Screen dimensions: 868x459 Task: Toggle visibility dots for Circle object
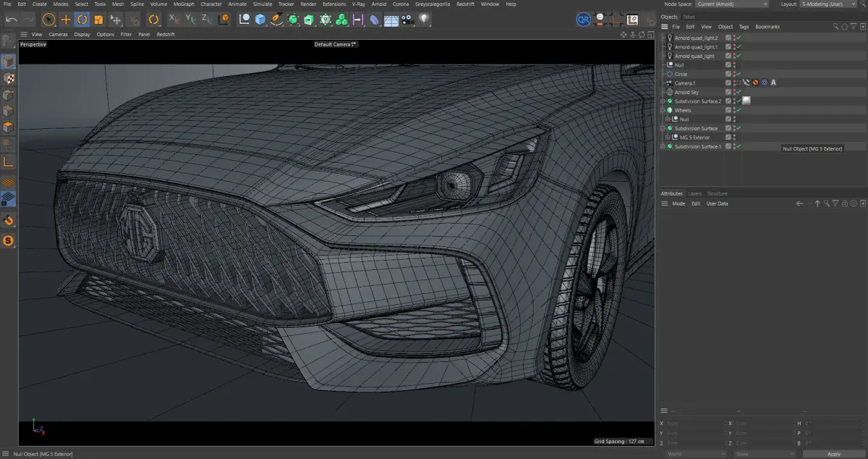coord(734,74)
